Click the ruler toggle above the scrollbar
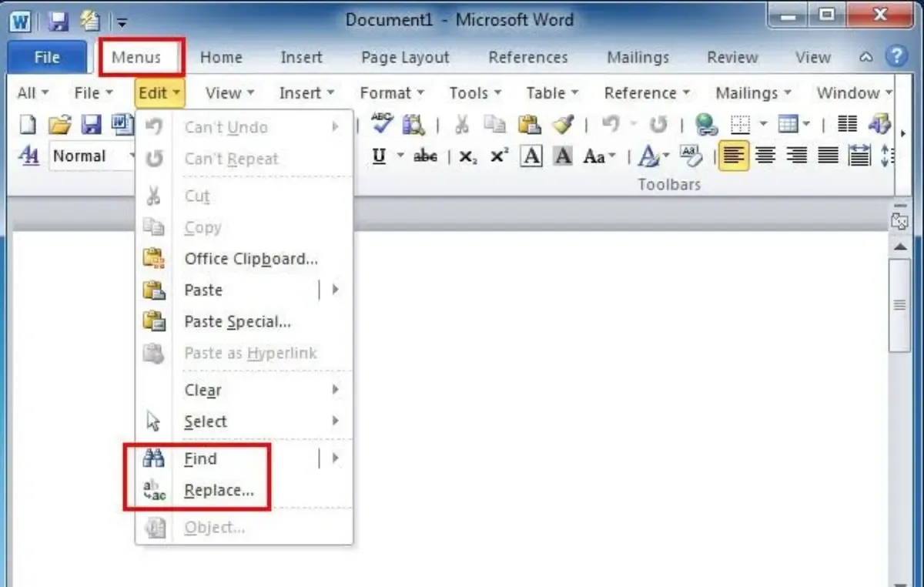 coord(899,223)
